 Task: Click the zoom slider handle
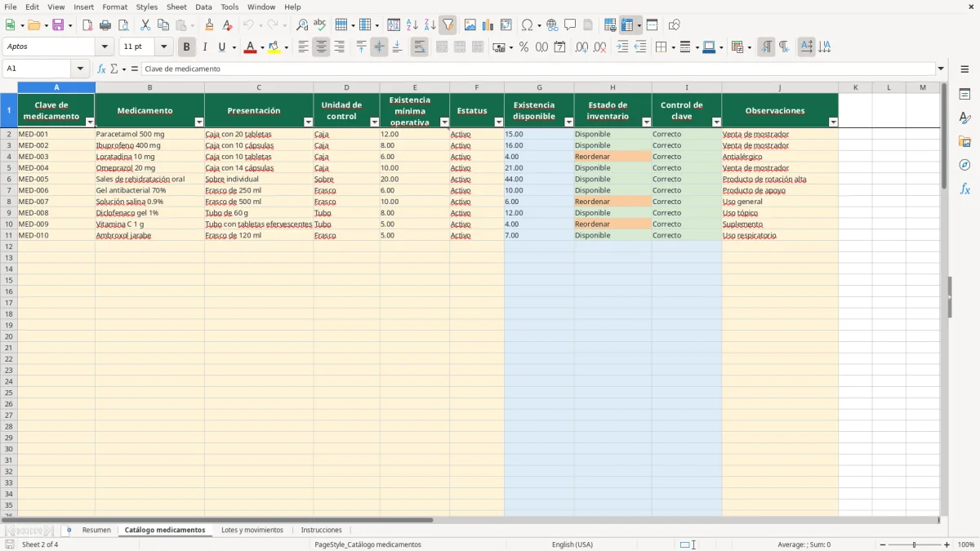(914, 544)
